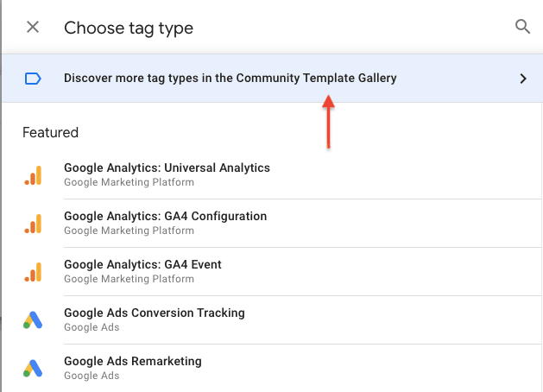Click the Featured section heading

click(x=51, y=132)
